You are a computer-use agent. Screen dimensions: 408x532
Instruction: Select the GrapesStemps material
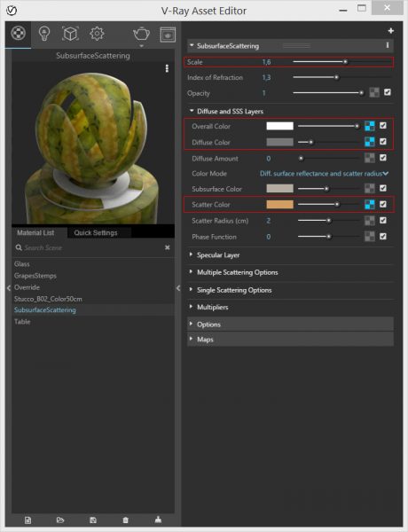coord(35,276)
